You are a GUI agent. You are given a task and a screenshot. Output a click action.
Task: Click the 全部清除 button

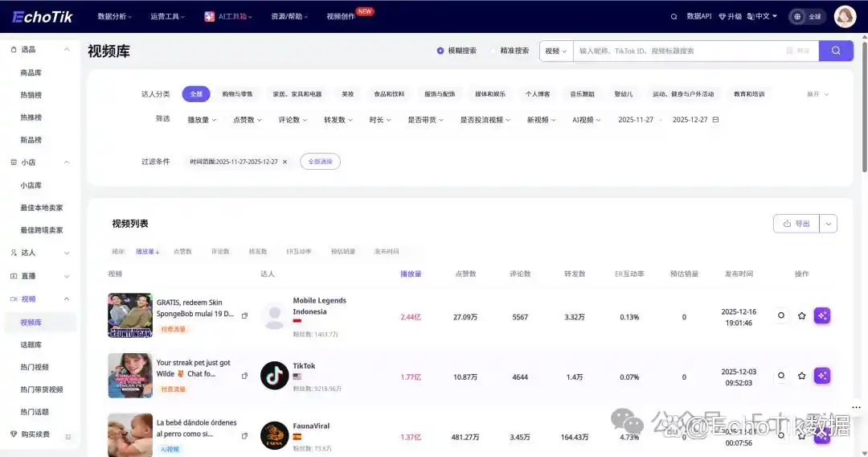click(320, 162)
